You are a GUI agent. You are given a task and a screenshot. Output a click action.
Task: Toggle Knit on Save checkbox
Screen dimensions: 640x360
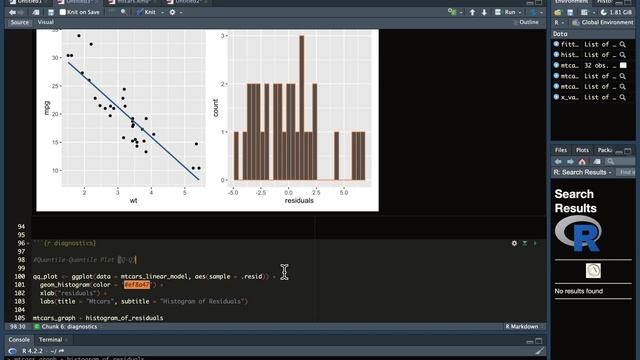(x=62, y=12)
